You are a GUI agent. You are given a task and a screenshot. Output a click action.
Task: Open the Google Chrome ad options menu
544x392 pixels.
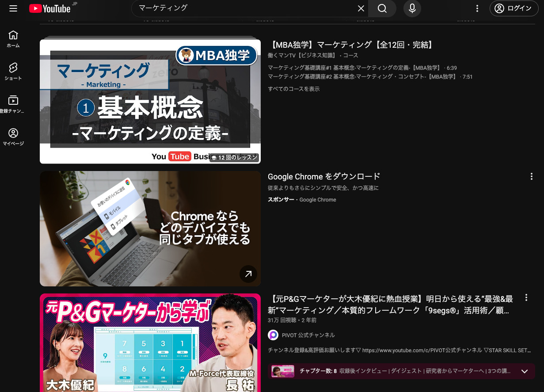pos(531,177)
